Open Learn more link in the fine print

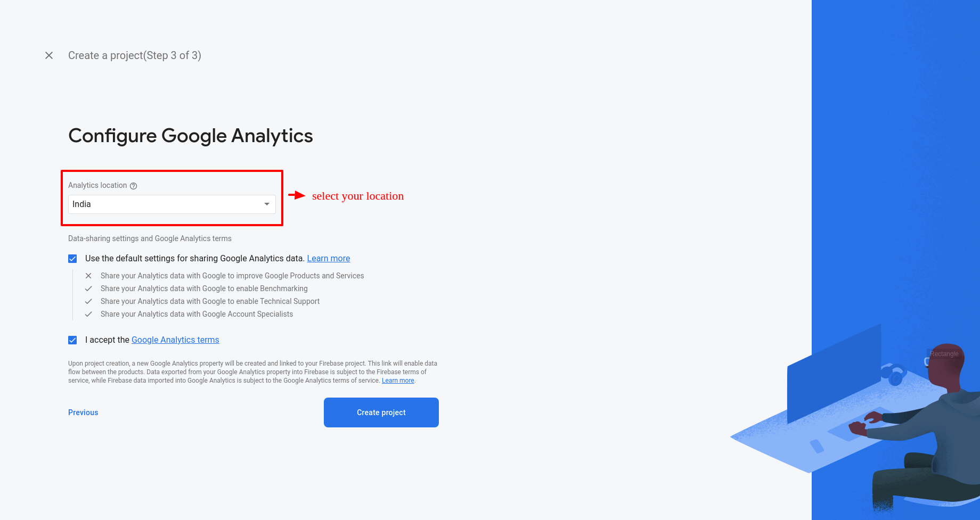(398, 381)
